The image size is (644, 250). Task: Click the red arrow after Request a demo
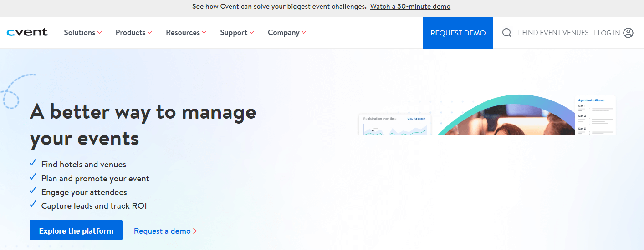tap(195, 231)
